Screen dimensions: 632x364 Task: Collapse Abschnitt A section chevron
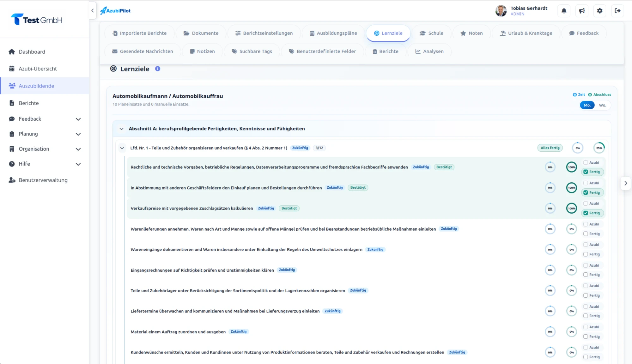[x=121, y=129]
